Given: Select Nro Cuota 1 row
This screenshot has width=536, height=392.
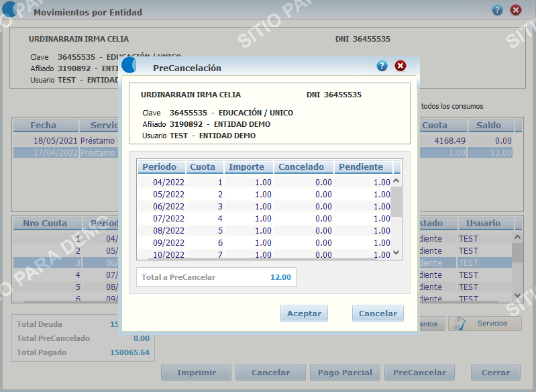Looking at the screenshot, I should coord(66,239).
